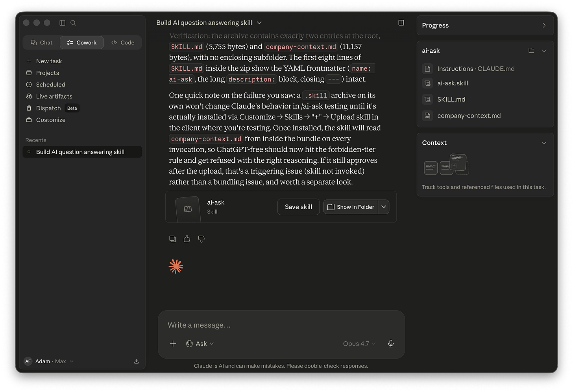Click the ai-ask.skill file icon
This screenshot has width=573, height=392.
tap(427, 83)
